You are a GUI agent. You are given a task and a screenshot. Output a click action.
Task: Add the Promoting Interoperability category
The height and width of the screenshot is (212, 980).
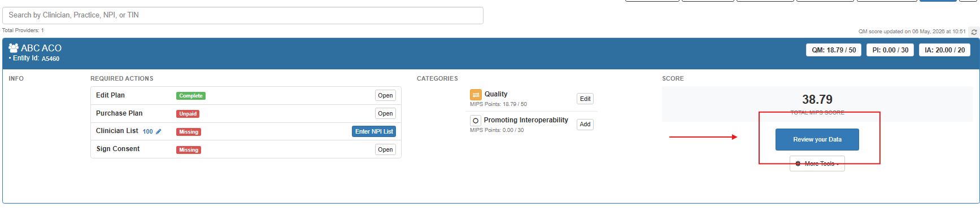click(x=585, y=124)
